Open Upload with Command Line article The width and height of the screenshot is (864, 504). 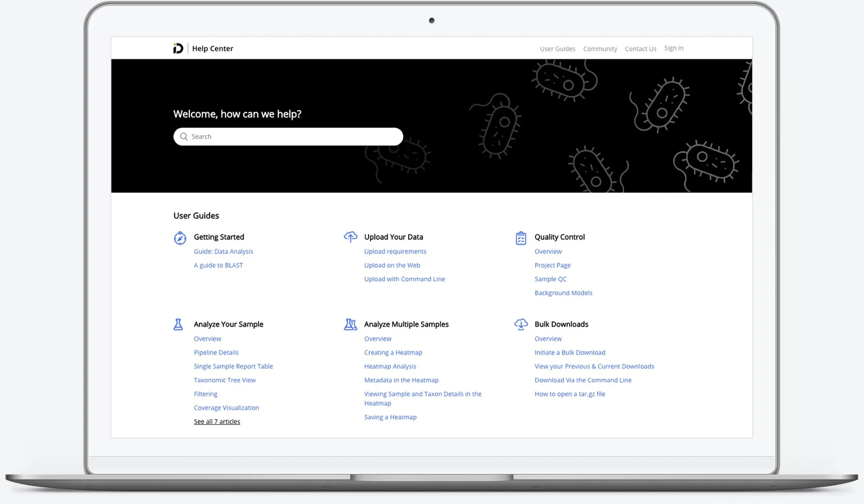tap(404, 279)
